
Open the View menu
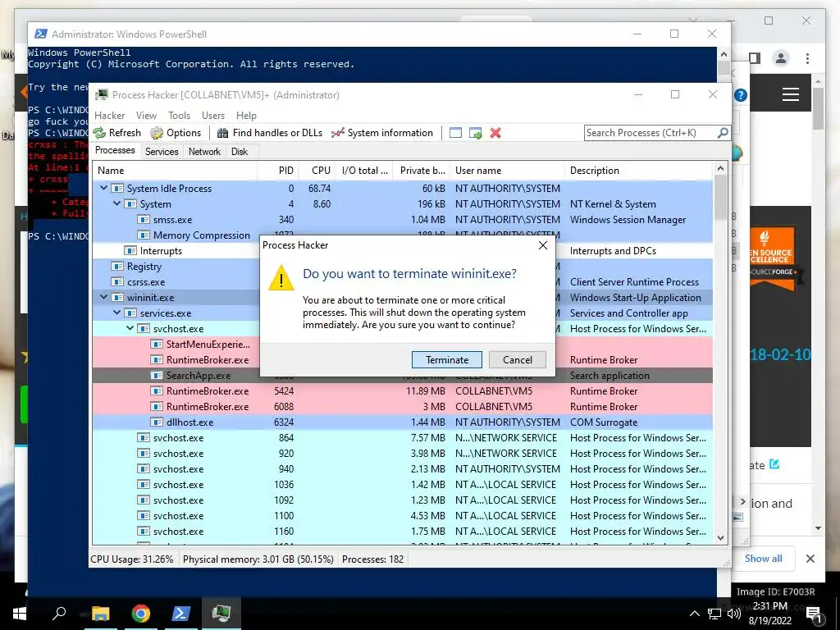pyautogui.click(x=146, y=115)
